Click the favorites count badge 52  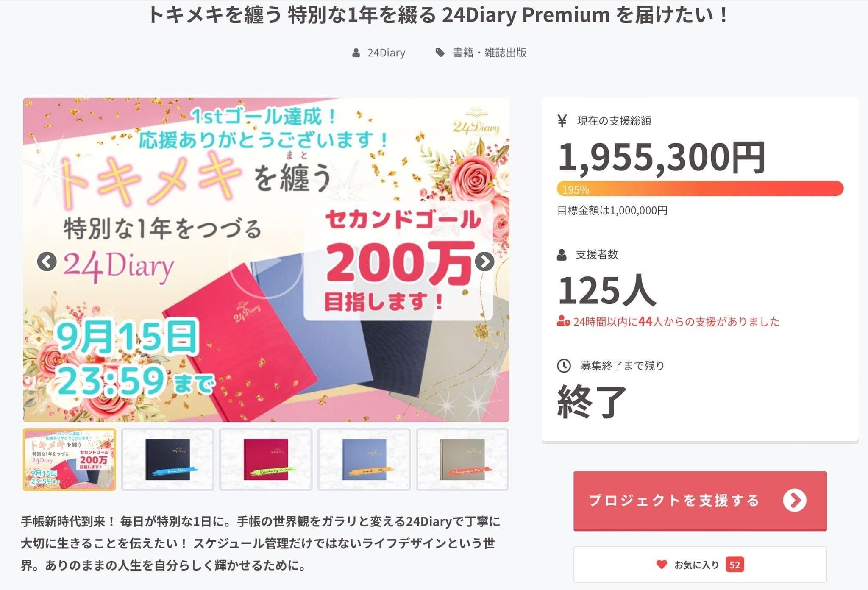point(734,565)
